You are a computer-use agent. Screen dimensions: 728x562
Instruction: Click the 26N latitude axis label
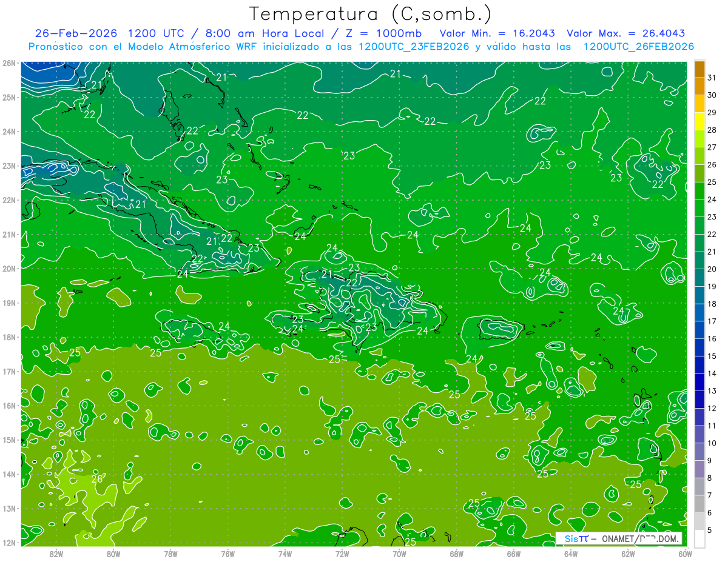pyautogui.click(x=8, y=63)
